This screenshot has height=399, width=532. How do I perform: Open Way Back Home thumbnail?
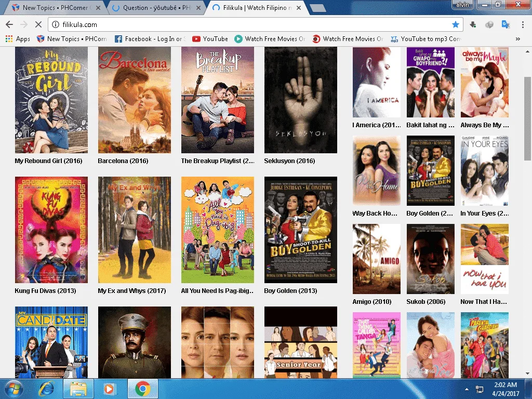tap(377, 170)
